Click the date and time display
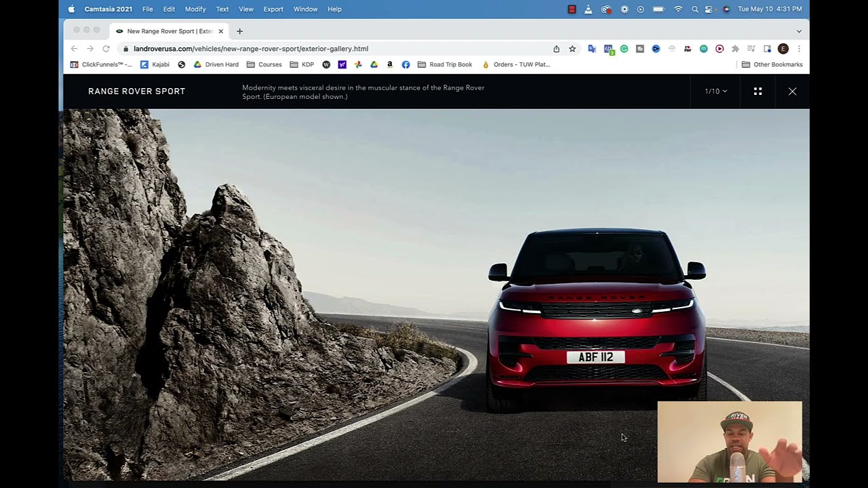The image size is (868, 488). [x=770, y=9]
